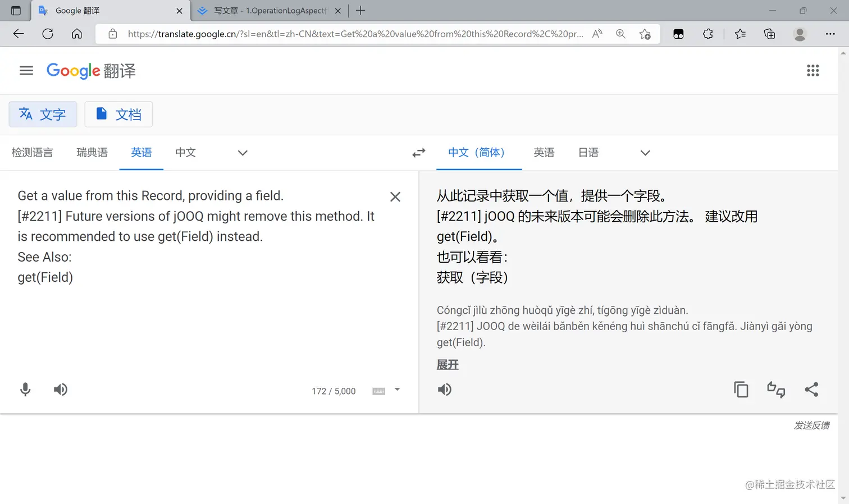Open the black extension icon in toolbar
The image size is (849, 504).
678,34
